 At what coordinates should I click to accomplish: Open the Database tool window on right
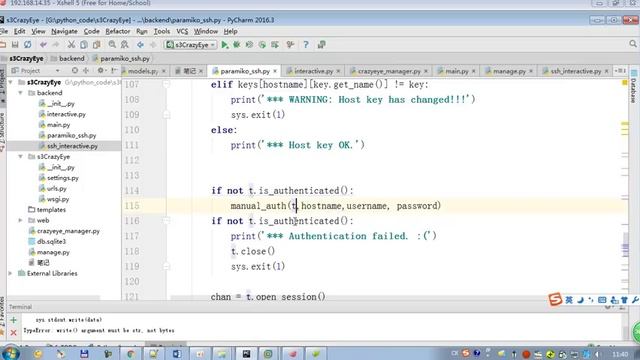coord(633,86)
